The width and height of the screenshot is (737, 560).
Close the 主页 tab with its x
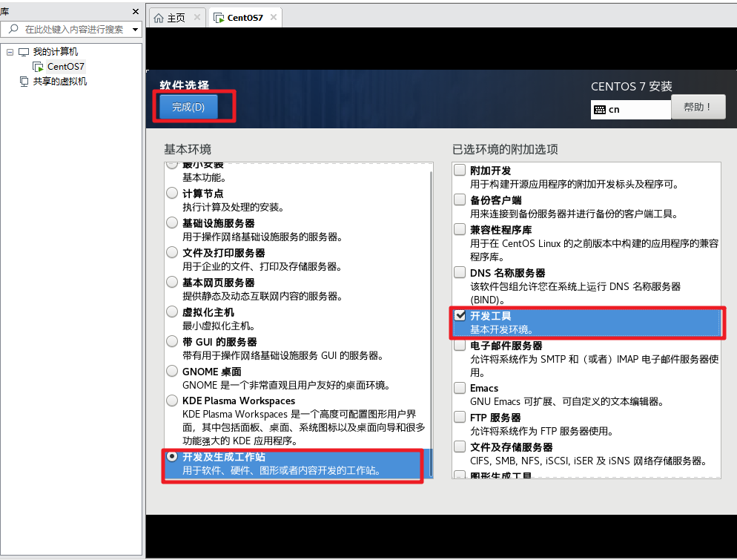pos(197,17)
